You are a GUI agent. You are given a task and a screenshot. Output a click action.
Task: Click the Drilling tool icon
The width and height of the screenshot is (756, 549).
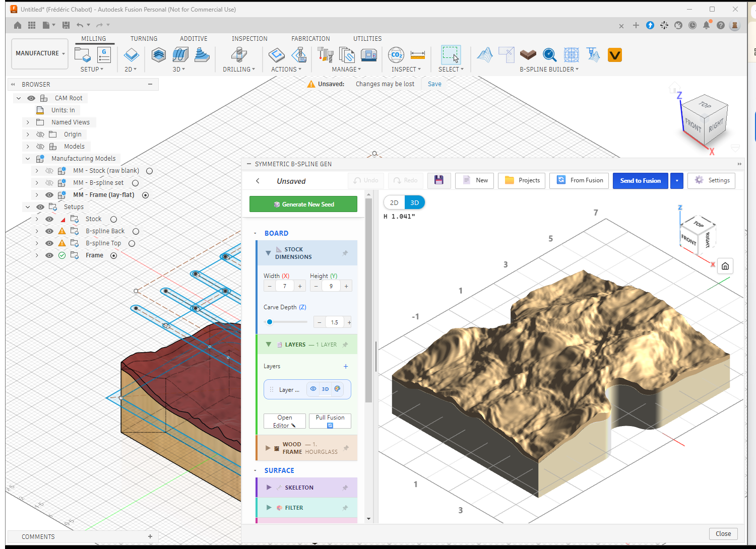tap(239, 54)
